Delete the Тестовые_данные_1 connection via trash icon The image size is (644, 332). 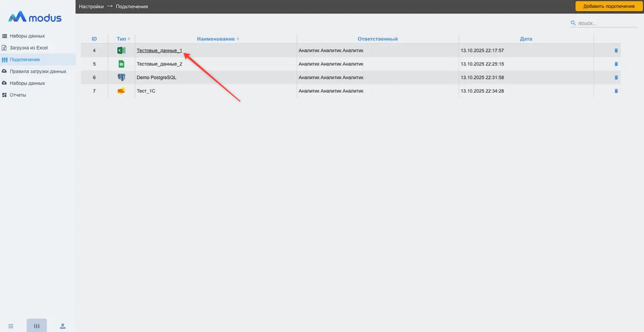(x=616, y=51)
